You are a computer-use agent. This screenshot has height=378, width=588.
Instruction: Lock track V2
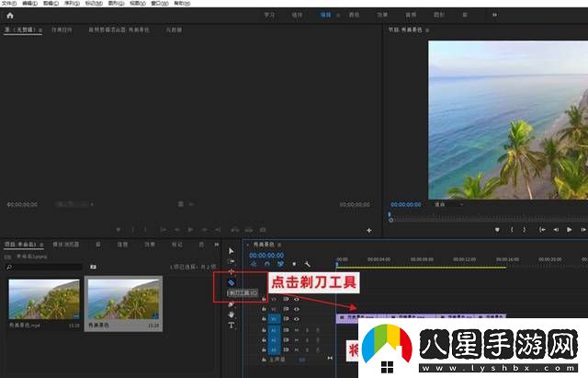[264, 309]
